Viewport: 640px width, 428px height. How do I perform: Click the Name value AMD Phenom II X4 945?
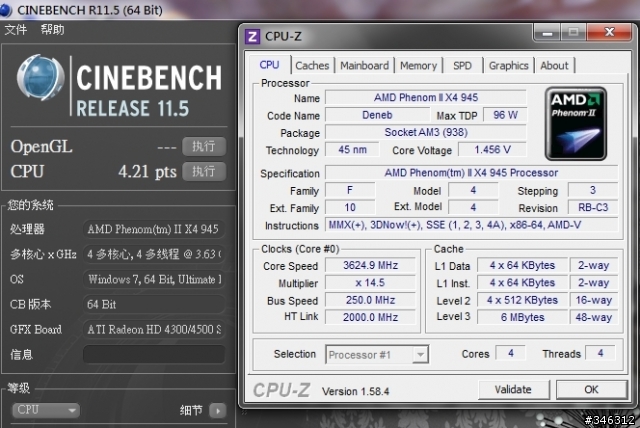426,98
